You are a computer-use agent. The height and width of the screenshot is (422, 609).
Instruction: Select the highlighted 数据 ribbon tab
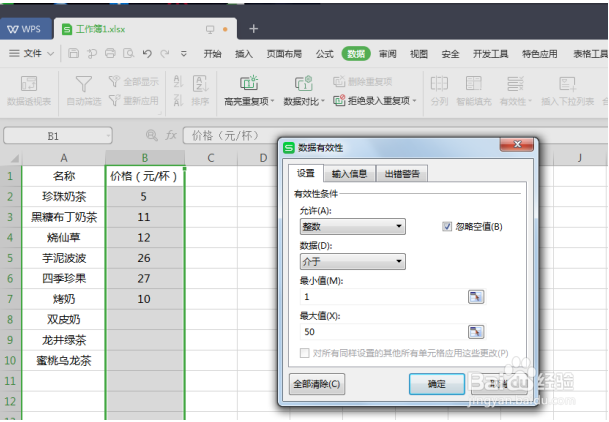(x=356, y=54)
